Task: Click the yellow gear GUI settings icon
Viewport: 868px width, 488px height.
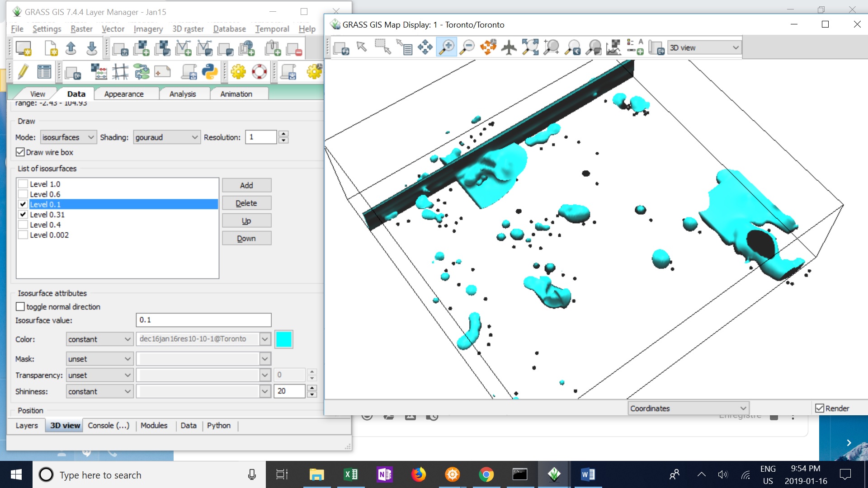Action: (x=238, y=72)
